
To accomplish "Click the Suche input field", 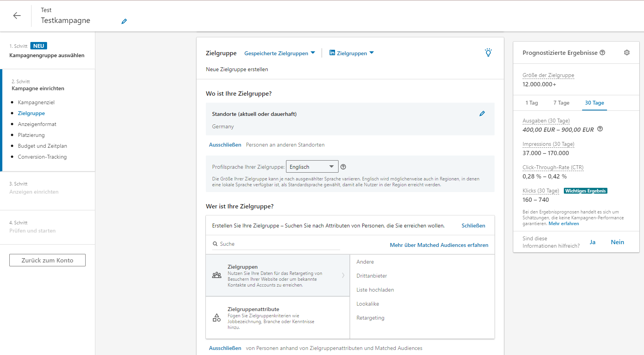I will point(276,244).
